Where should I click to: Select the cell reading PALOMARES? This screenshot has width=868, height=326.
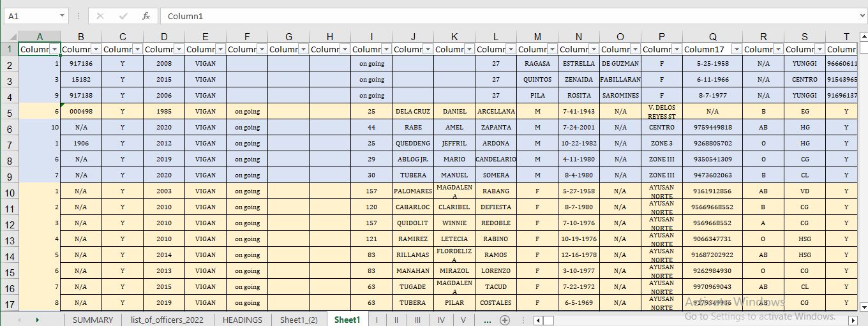click(413, 191)
